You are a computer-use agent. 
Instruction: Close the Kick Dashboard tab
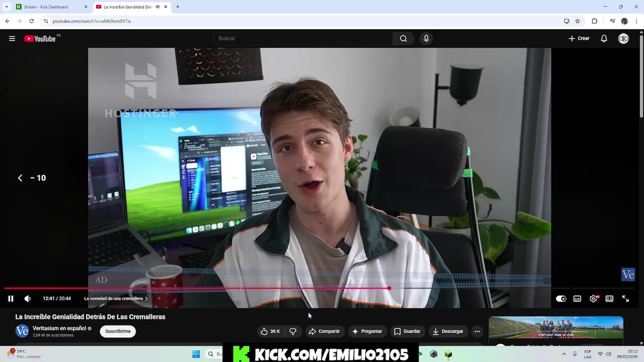85,7
